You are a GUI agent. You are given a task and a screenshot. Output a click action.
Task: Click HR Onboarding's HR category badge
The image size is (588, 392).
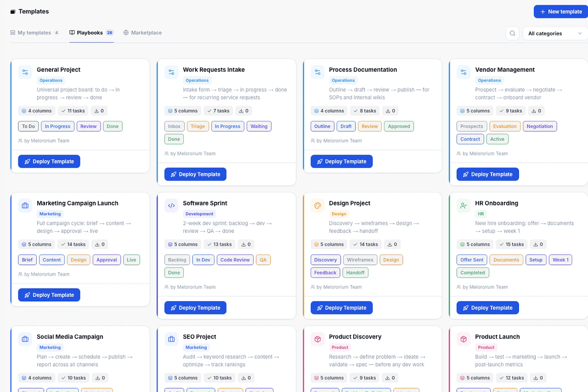point(481,214)
